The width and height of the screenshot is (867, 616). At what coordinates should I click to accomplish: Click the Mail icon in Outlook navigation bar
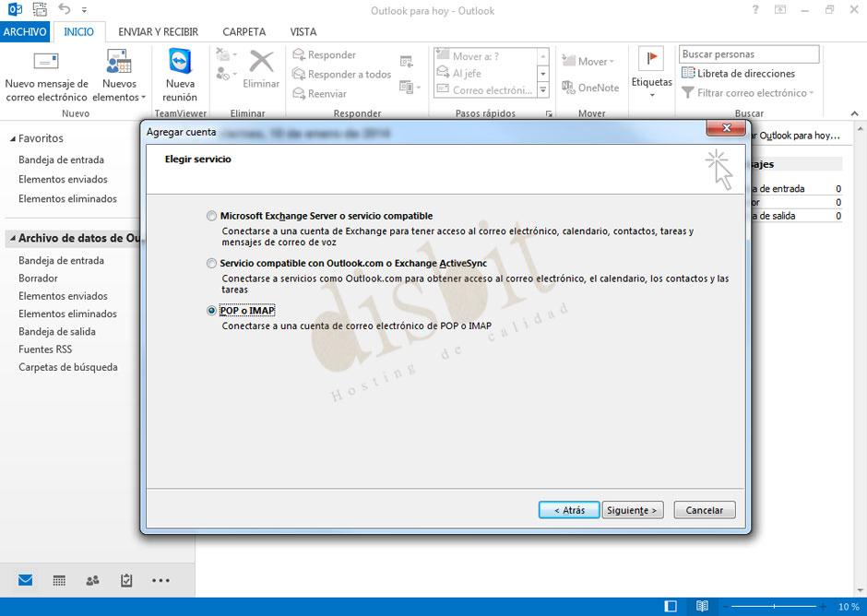coord(24,579)
